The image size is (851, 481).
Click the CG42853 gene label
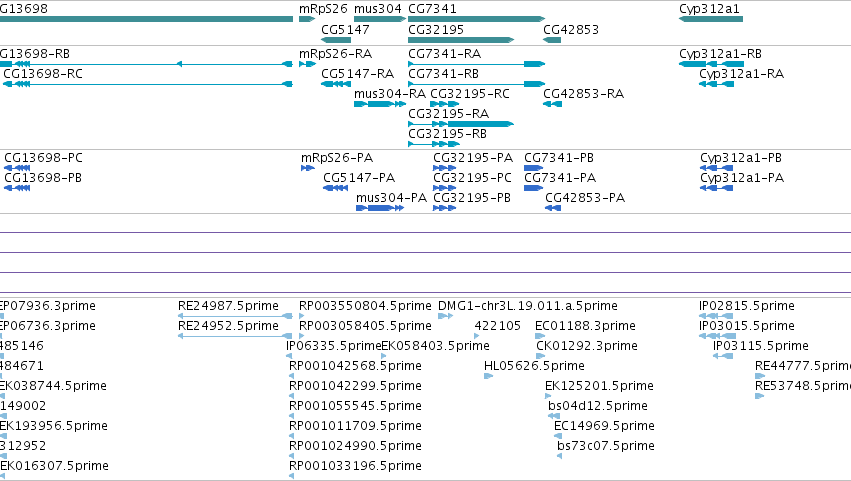point(571,29)
